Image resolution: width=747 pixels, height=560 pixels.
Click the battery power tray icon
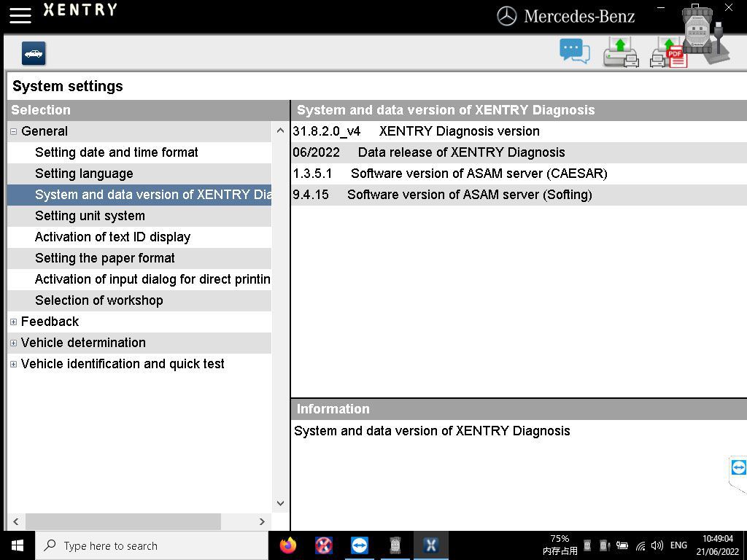coord(622,545)
